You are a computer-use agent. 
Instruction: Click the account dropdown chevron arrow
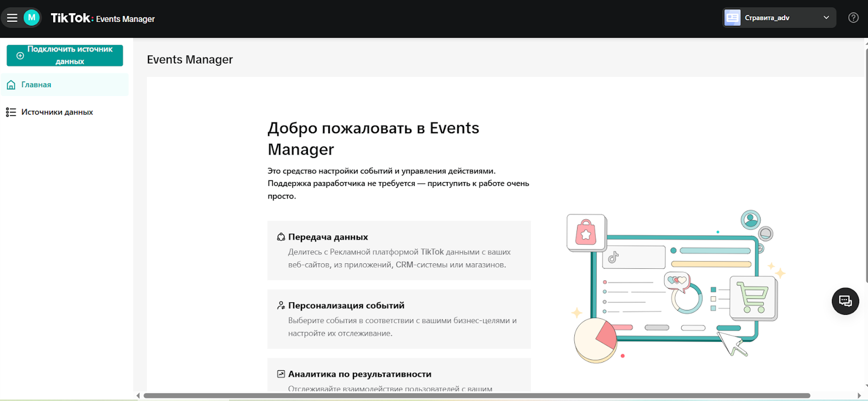pos(826,18)
